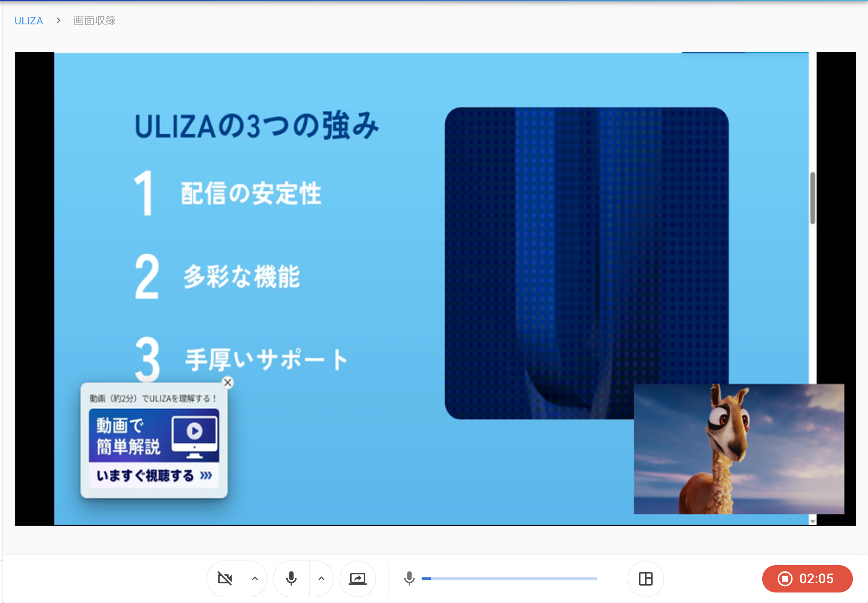Mute the microphone button

pyautogui.click(x=291, y=579)
